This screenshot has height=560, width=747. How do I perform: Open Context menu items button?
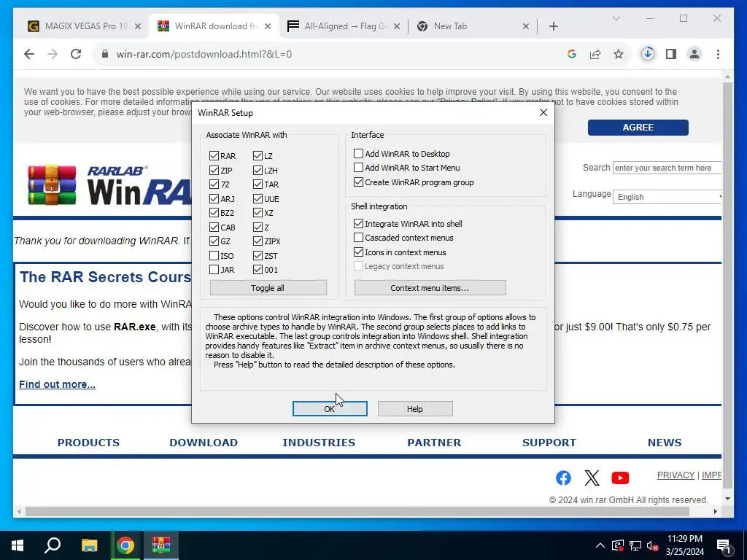(430, 287)
